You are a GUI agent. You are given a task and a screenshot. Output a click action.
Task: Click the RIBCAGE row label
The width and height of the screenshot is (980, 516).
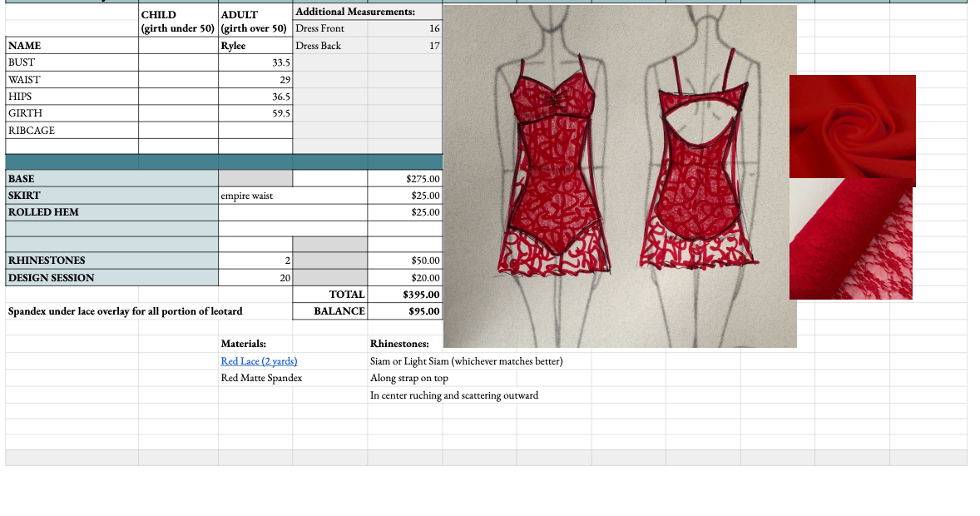pos(72,130)
